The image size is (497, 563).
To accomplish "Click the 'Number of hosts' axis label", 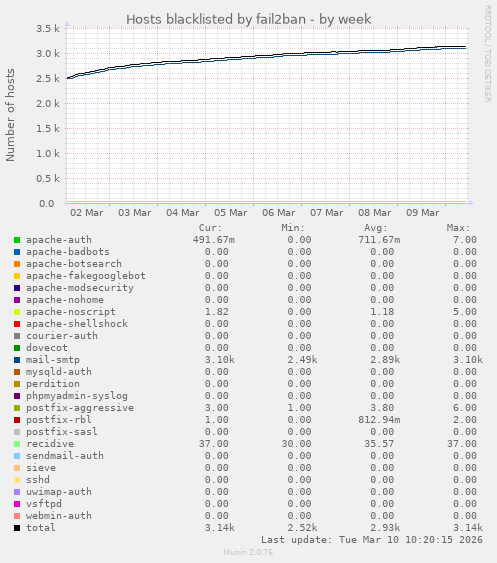I will [x=10, y=115].
